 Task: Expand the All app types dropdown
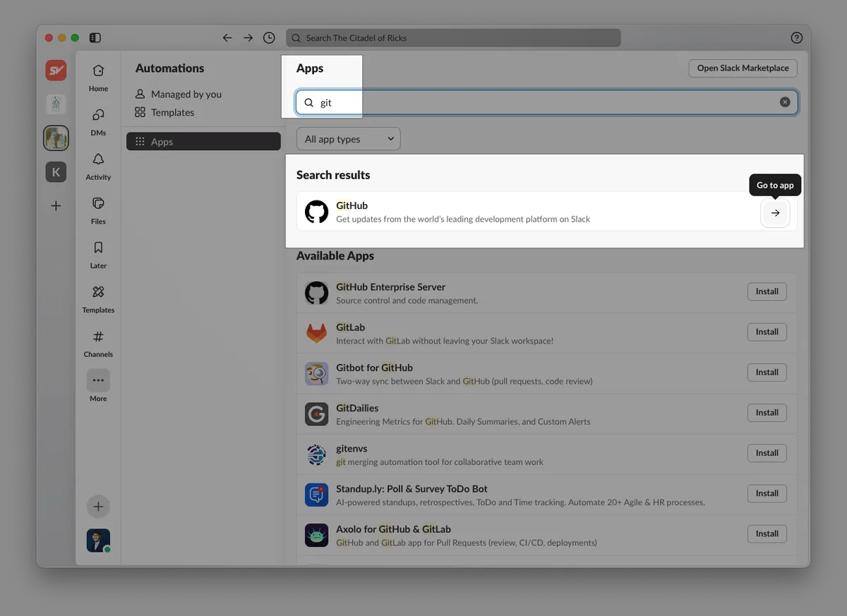(349, 139)
